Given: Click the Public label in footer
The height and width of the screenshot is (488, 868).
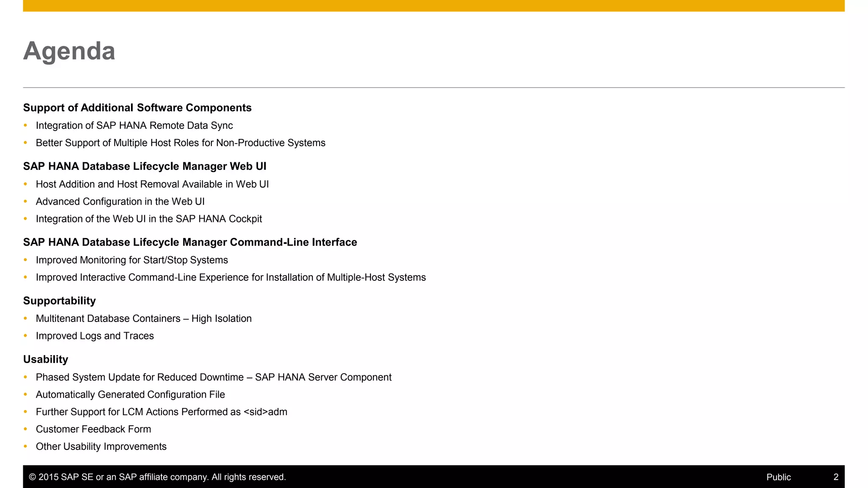Looking at the screenshot, I should 779,477.
